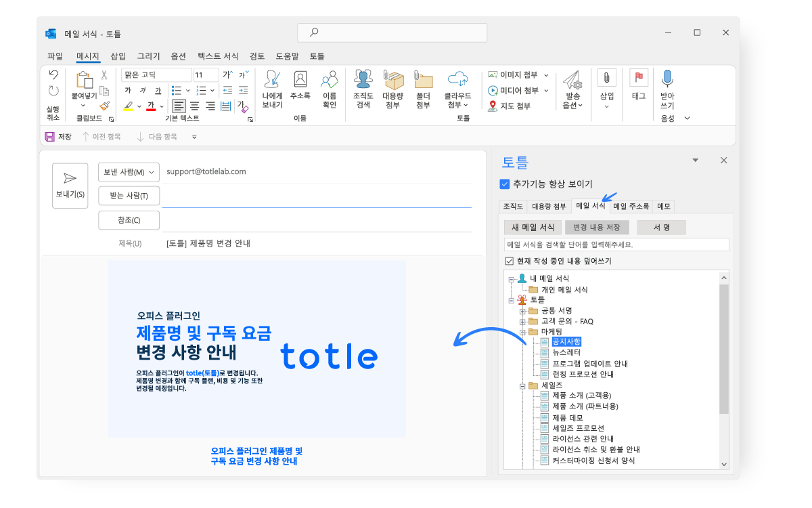This screenshot has width=812, height=508.
Task: Click the 지도 첨부 map pin button
Action: pyautogui.click(x=510, y=106)
